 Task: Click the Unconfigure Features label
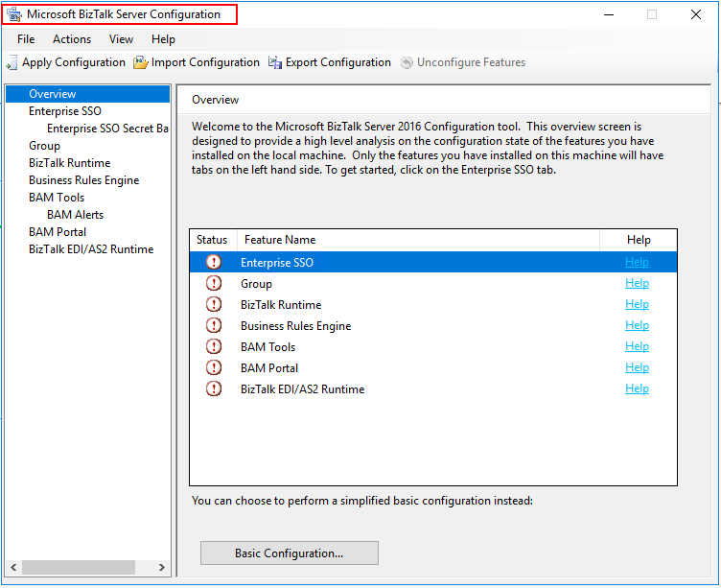click(x=471, y=62)
